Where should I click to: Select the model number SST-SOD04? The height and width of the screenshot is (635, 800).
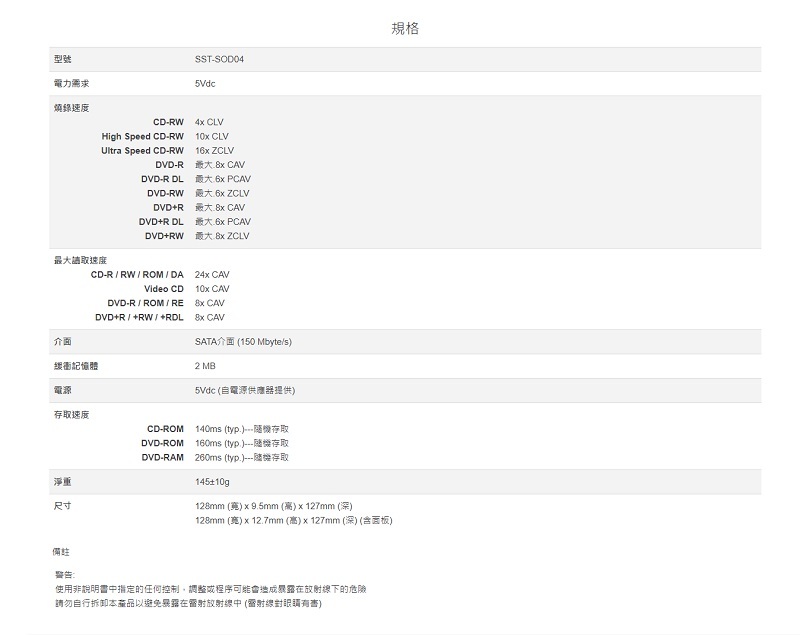point(219,60)
